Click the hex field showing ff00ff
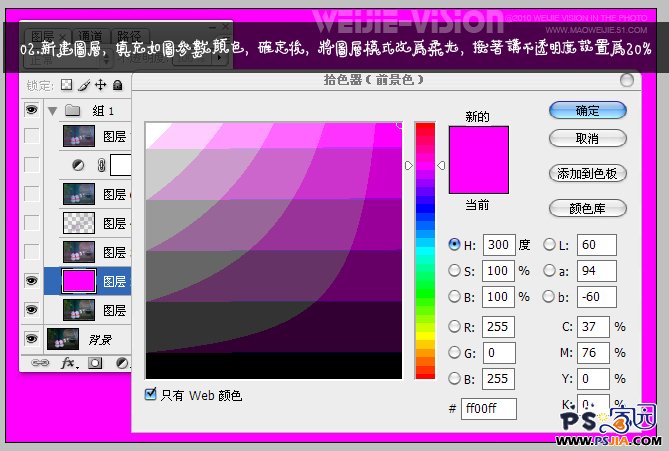Image resolution: width=669 pixels, height=451 pixels. pyautogui.click(x=489, y=409)
